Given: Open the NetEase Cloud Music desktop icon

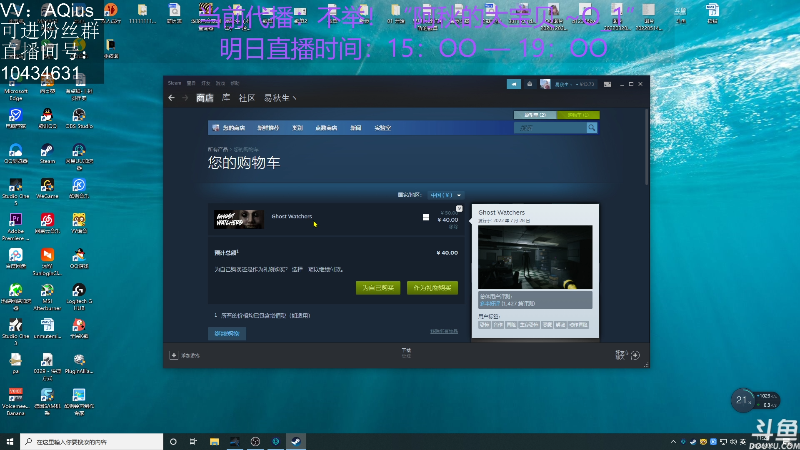Looking at the screenshot, I should (x=47, y=223).
